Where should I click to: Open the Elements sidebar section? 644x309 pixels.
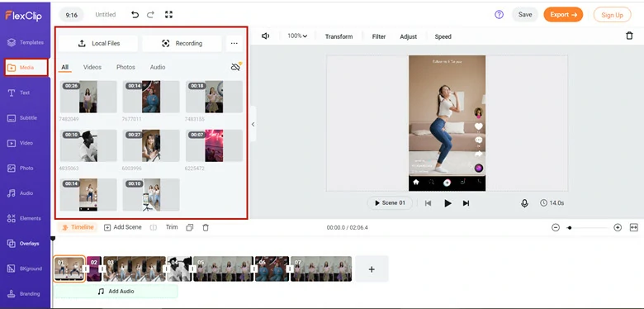click(x=24, y=218)
